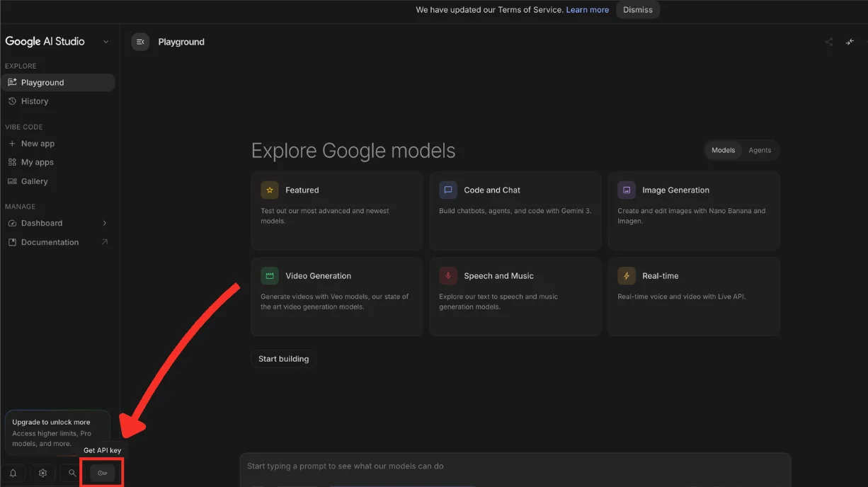Click the Get API key icon

[x=102, y=473]
